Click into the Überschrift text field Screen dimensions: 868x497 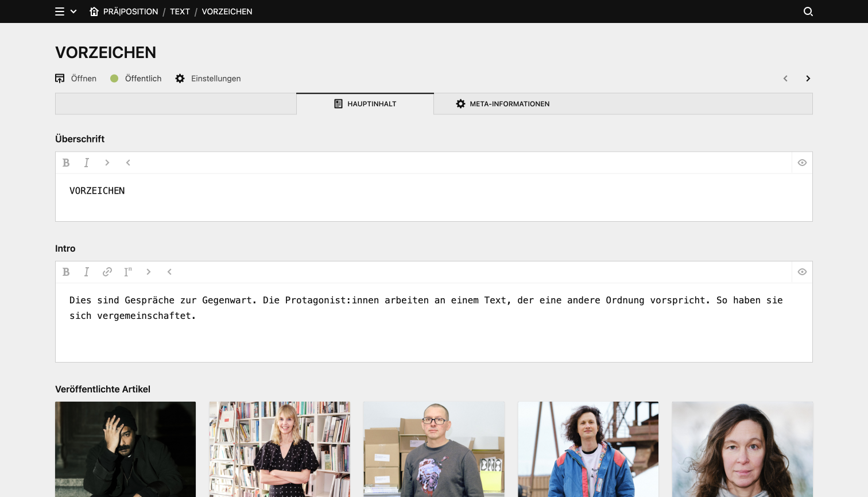coord(434,198)
